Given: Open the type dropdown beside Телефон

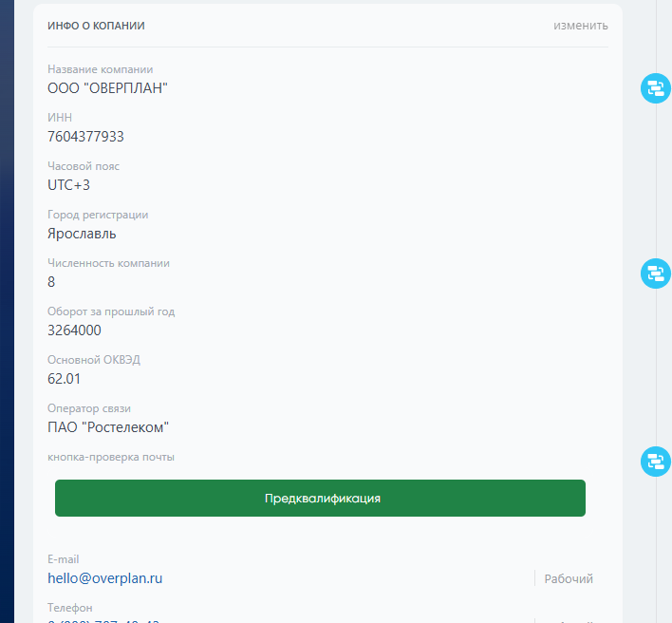Looking at the screenshot, I should (x=569, y=620).
